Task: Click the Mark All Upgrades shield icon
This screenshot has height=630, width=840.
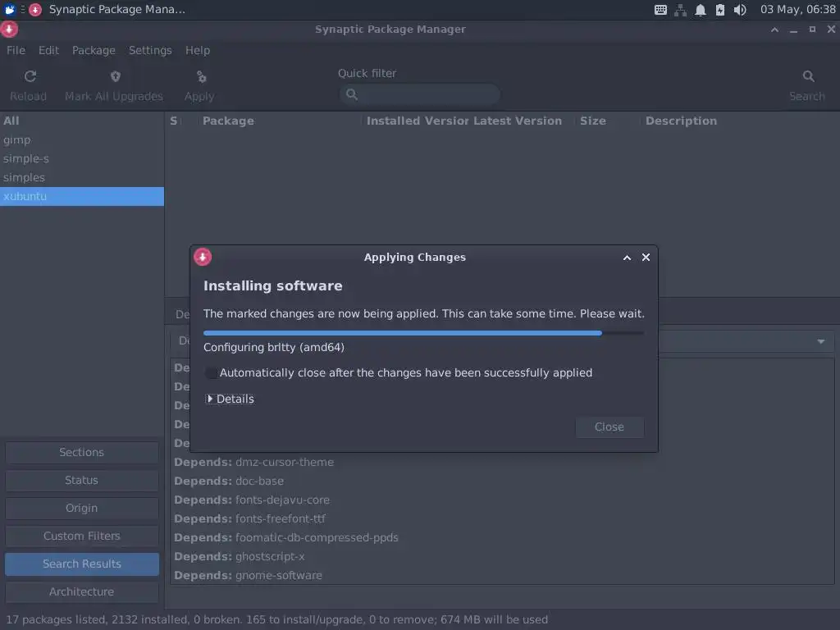Action: pyautogui.click(x=115, y=76)
